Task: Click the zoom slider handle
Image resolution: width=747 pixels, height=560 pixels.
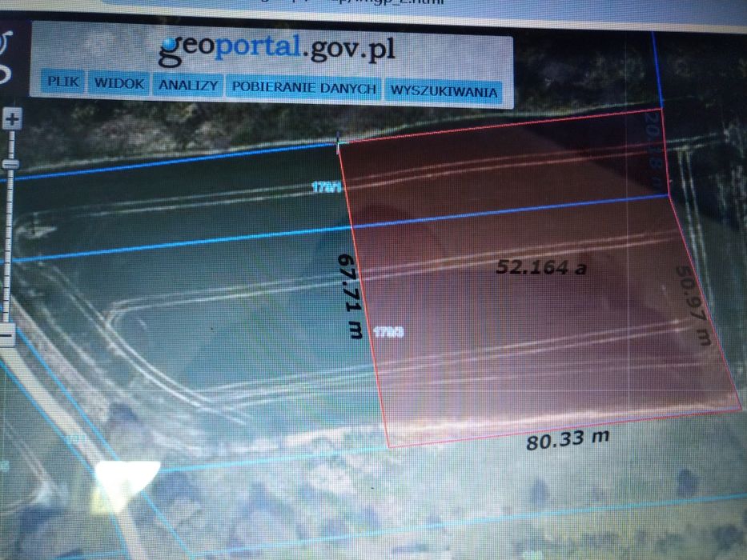Action: (x=10, y=164)
